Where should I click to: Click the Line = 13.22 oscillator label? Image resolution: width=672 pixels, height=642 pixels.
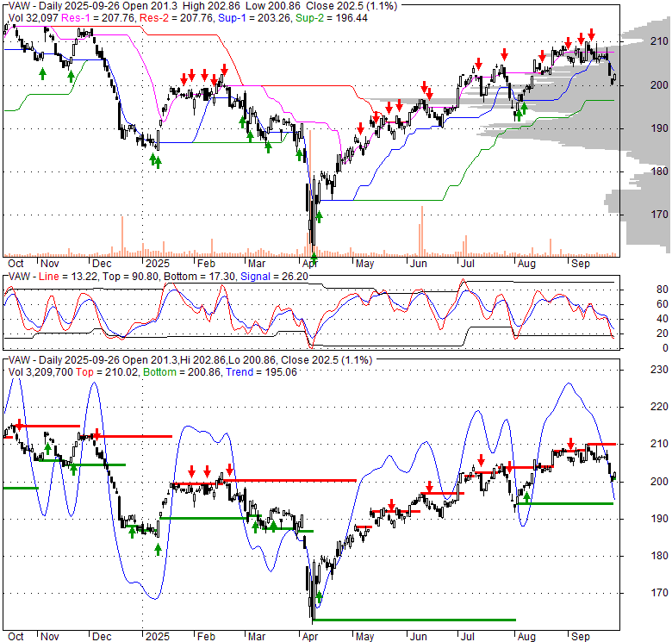[67, 277]
